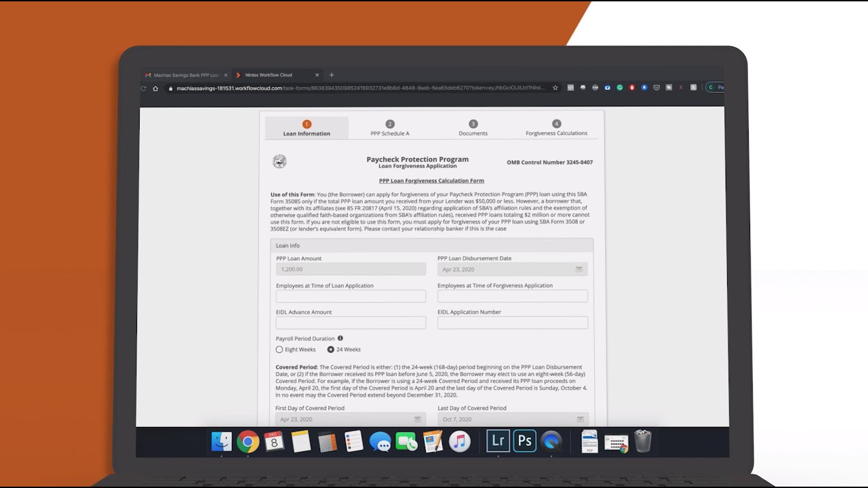Click the 'Use of this Form' bold label
The image size is (868, 488).
tap(292, 195)
